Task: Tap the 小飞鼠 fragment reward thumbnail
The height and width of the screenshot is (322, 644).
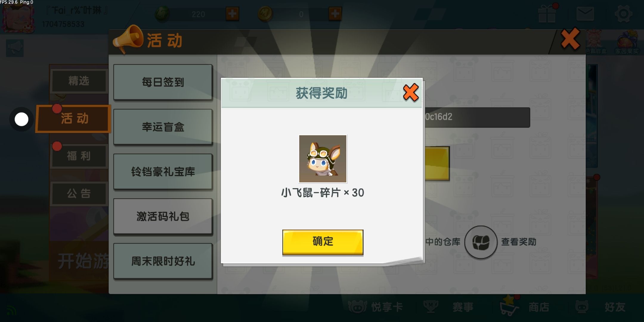Action: click(323, 159)
